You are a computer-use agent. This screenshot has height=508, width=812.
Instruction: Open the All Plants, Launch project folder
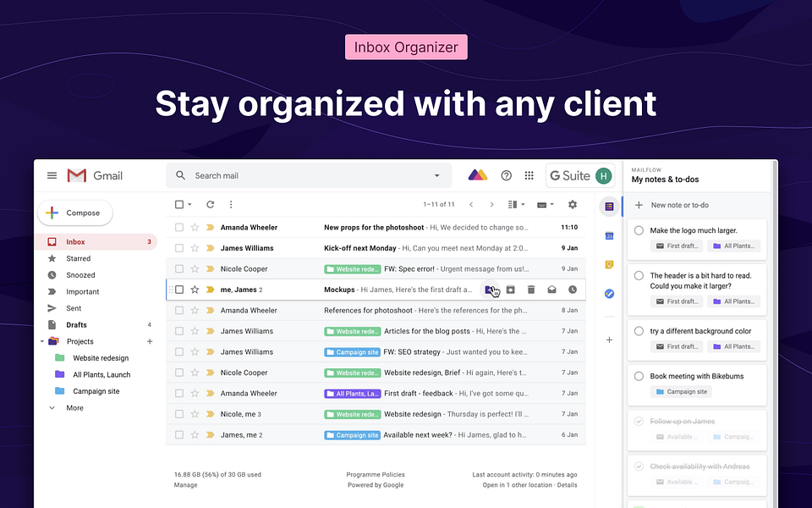click(101, 375)
